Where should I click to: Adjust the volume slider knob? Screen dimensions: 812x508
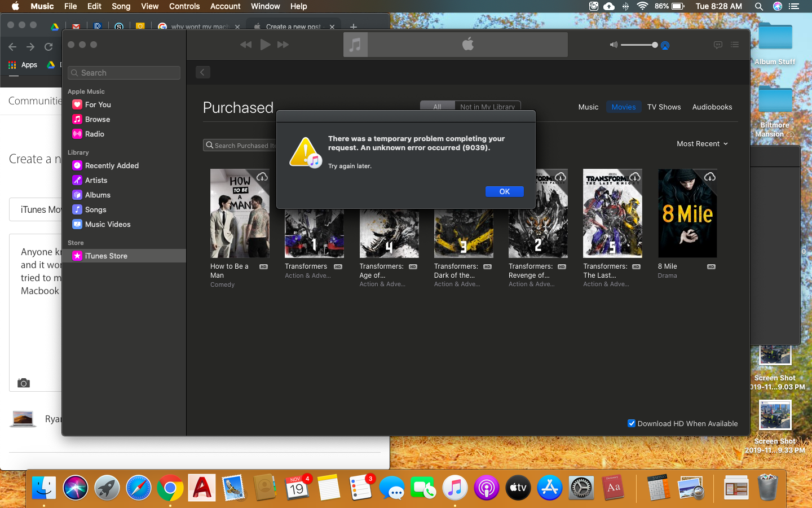(x=655, y=45)
